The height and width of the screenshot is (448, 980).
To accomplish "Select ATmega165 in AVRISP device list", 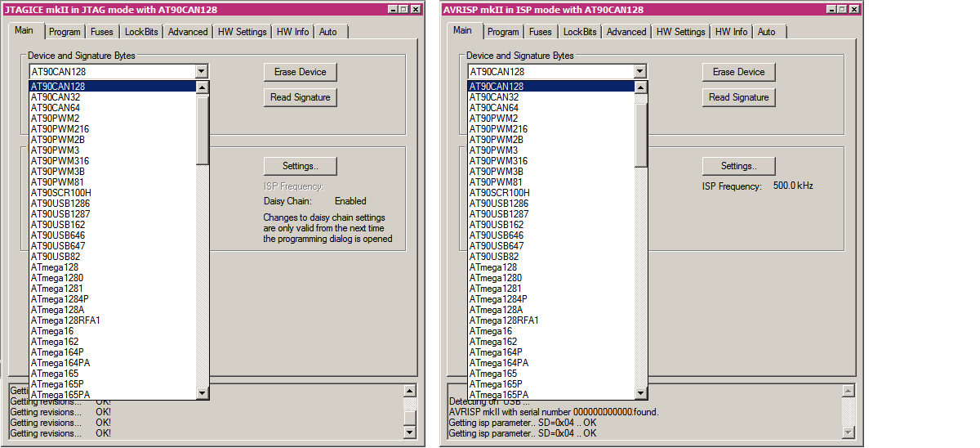I will (x=551, y=374).
